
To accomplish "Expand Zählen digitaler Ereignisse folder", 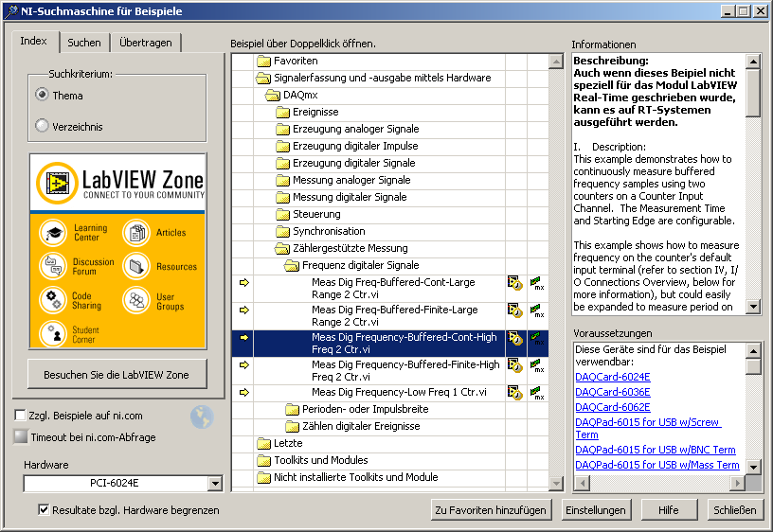I will 293,427.
